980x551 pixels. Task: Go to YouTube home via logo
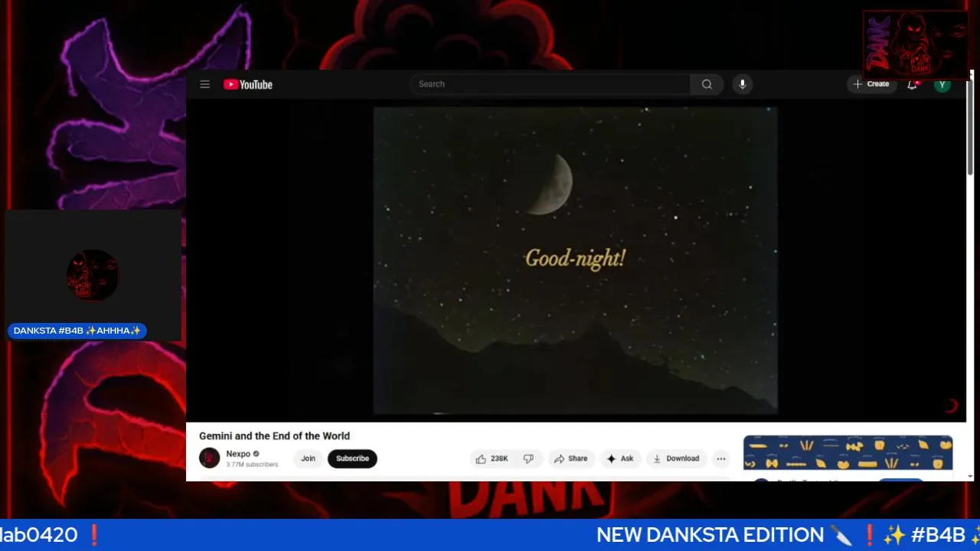[x=248, y=84]
